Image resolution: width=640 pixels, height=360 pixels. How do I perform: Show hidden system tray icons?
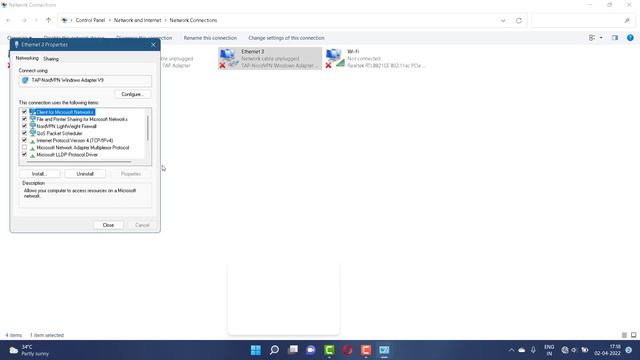pos(511,350)
